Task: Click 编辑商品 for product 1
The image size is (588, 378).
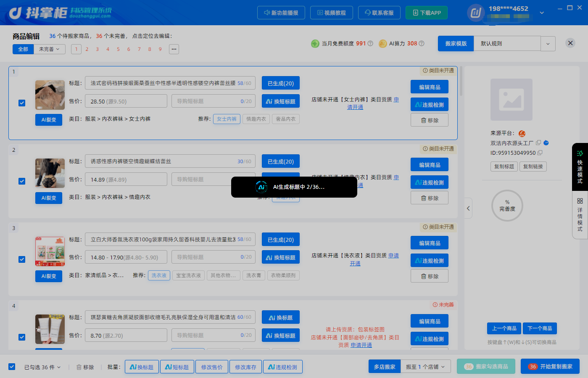Action: (430, 87)
